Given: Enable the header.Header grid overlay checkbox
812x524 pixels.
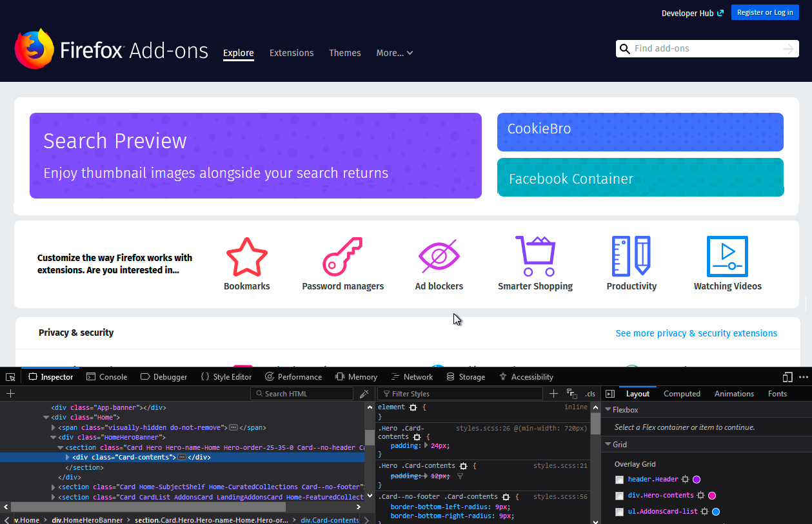Looking at the screenshot, I should click(619, 480).
